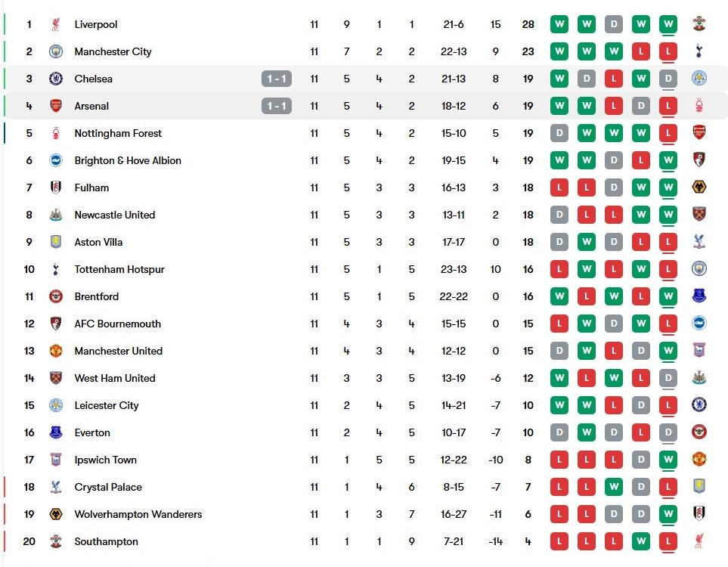Select Ipswich Town's most recent W form badge
728x567 pixels.
(668, 460)
